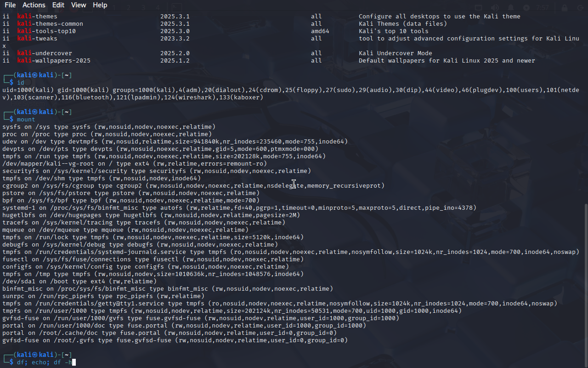Image resolution: width=588 pixels, height=368 pixels.
Task: Click the 'tmpfs on /tmp' mount line
Action: click(x=153, y=274)
